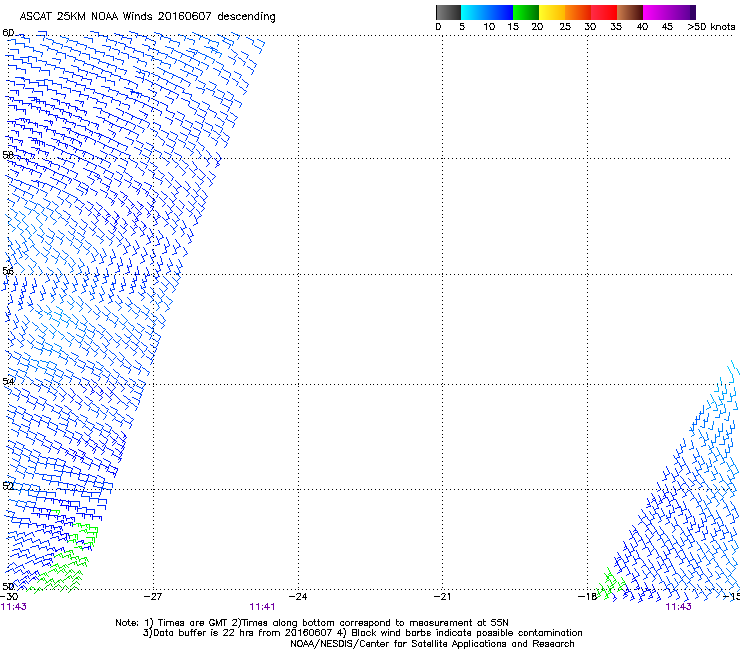
Task: Click the longitude label '-21' on the bottom axis
Action: (442, 596)
